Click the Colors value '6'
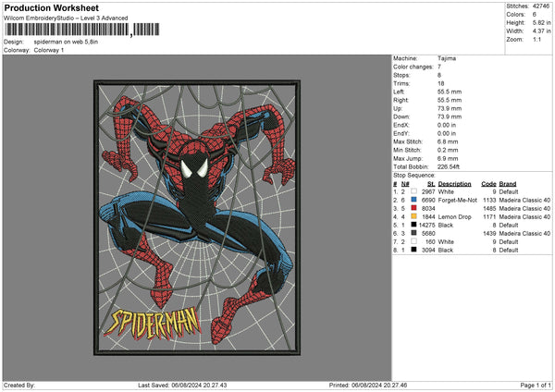This screenshot has height=392, width=555. click(x=534, y=15)
